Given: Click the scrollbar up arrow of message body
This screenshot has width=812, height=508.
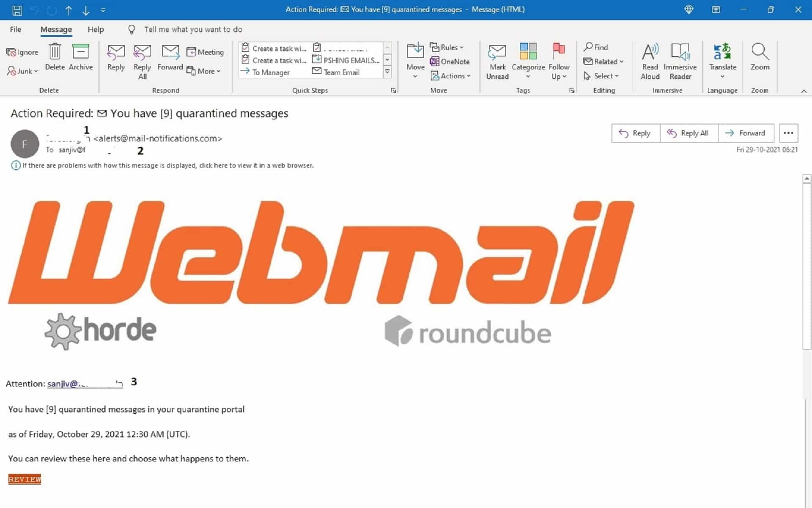Looking at the screenshot, I should pos(807,179).
